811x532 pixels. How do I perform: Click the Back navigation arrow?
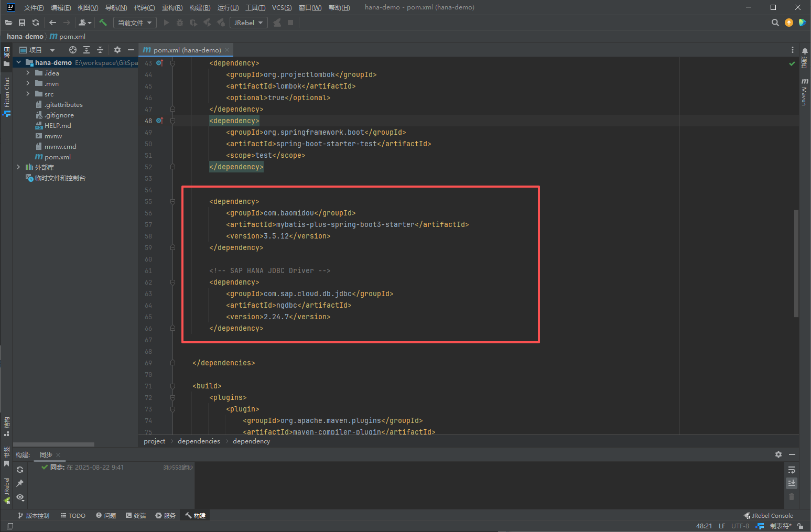(52, 23)
